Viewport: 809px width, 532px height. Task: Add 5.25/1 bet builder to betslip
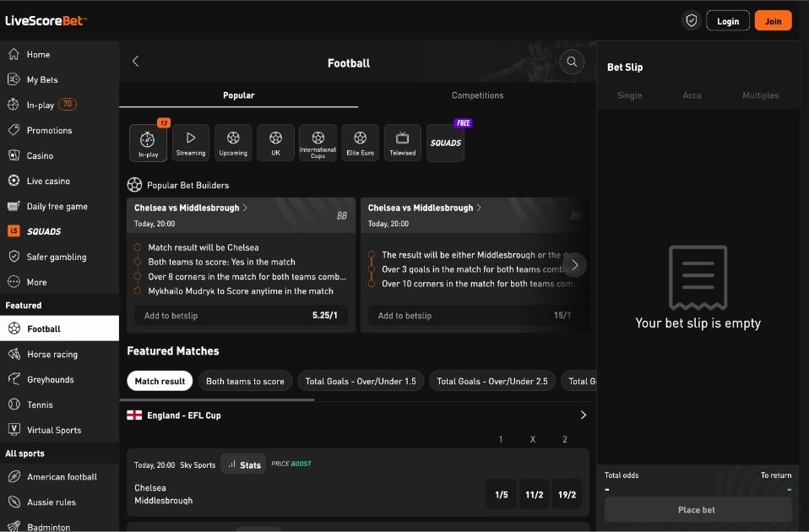(241, 315)
